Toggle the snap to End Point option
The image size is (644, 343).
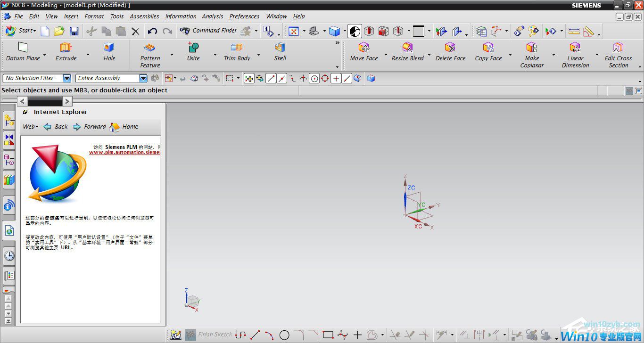[271, 79]
